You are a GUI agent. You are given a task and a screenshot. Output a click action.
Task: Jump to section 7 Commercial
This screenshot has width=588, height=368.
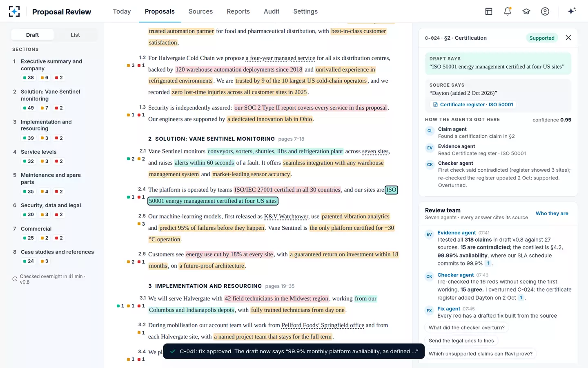coord(54,233)
